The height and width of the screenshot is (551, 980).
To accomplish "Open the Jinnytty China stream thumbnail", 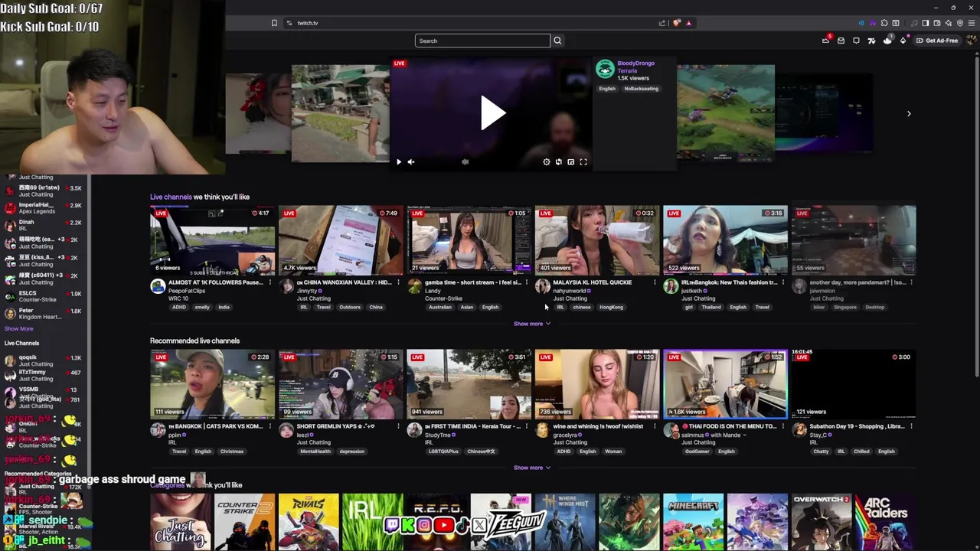I will pyautogui.click(x=341, y=240).
